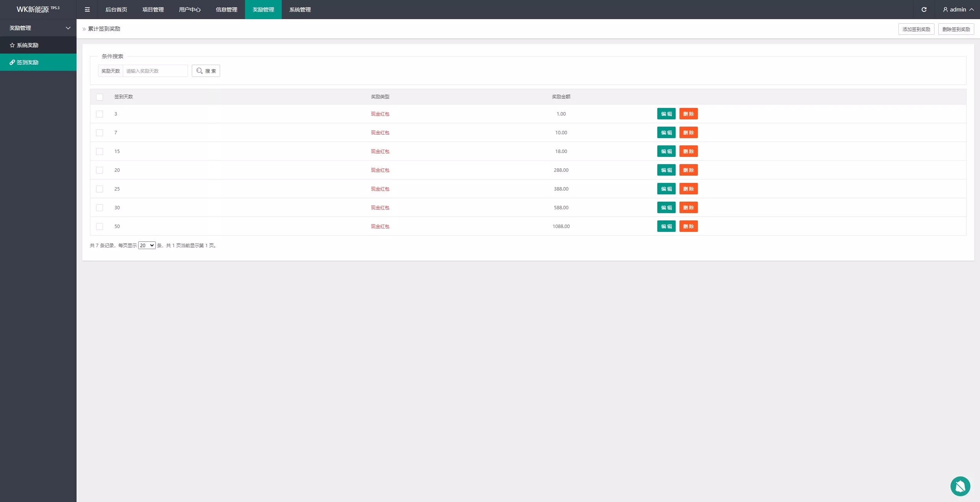Click 编辑 button for the 20-day row
Image resolution: width=980 pixels, height=502 pixels.
pos(666,170)
